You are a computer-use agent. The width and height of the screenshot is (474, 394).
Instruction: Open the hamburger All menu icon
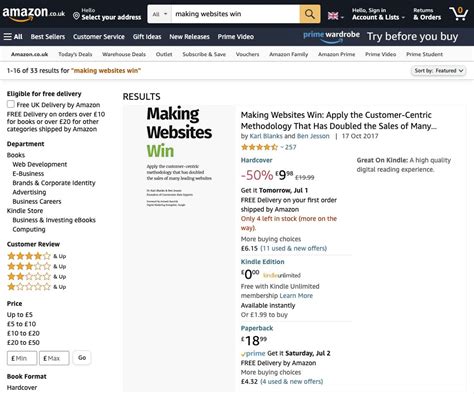pyautogui.click(x=8, y=37)
